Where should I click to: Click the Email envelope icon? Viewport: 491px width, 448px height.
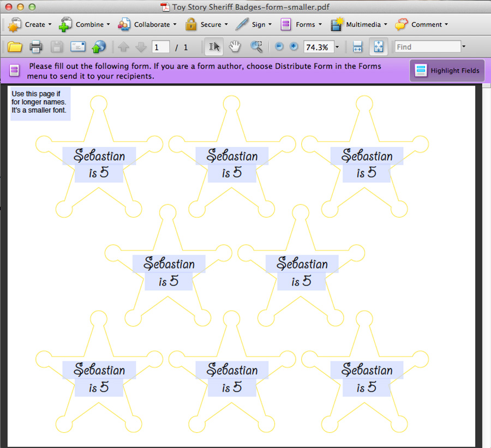pyautogui.click(x=77, y=47)
